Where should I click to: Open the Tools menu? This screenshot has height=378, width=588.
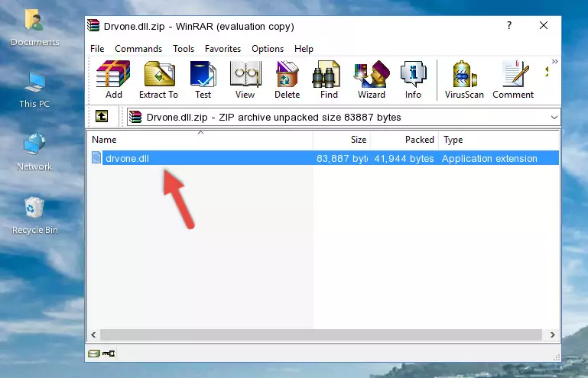tap(184, 49)
